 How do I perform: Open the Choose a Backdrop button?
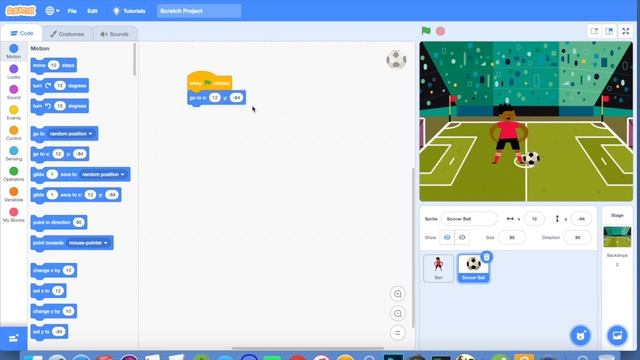(617, 336)
